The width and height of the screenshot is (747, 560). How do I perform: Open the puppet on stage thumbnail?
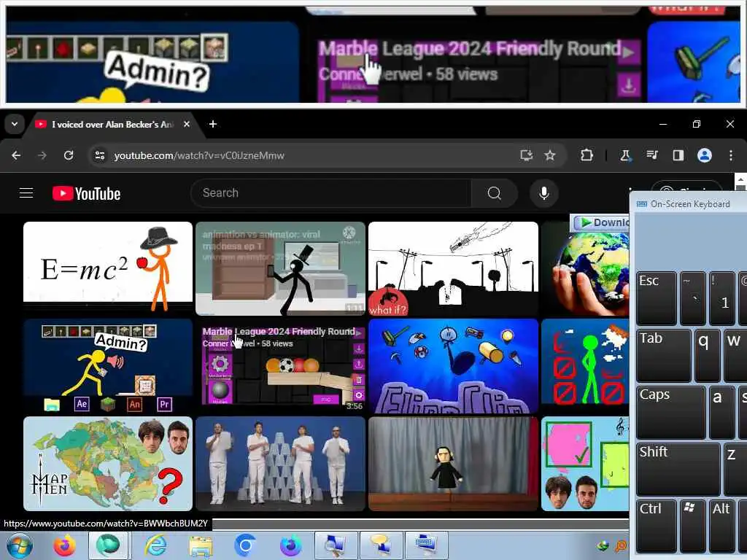453,464
